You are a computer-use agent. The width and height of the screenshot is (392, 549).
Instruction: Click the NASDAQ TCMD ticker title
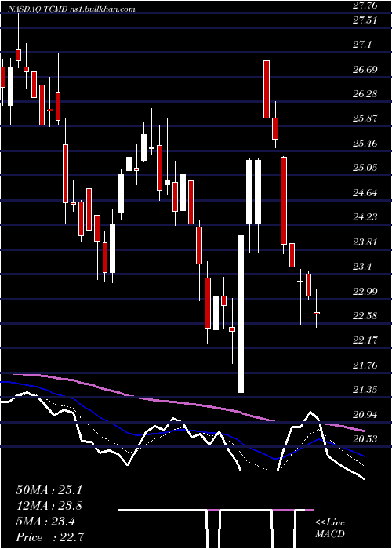pos(71,9)
